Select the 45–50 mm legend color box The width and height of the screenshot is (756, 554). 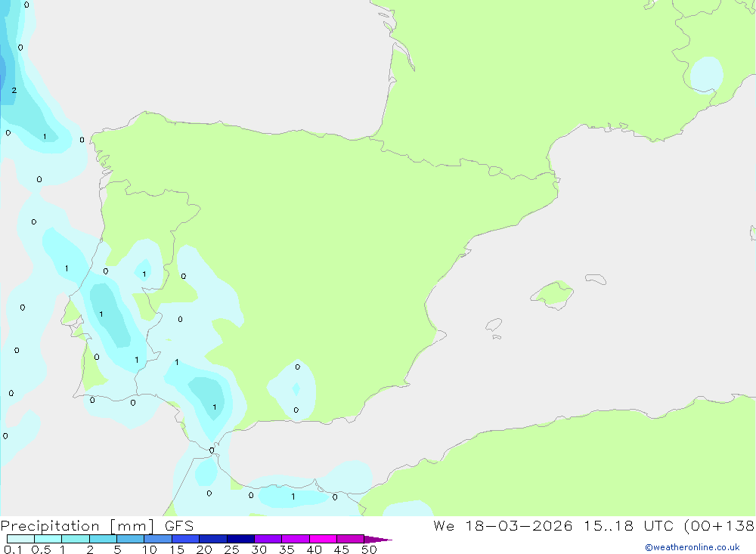[351, 539]
